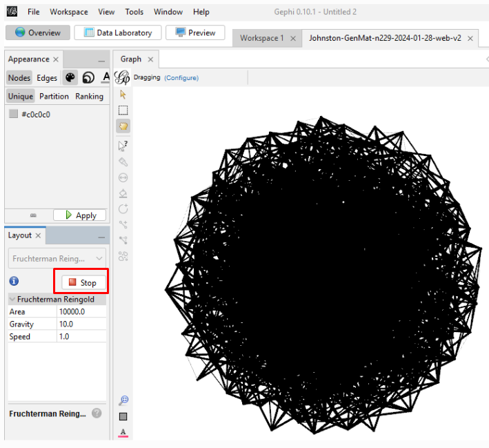Click the Fruchterman Reingold help question icon

point(97,413)
